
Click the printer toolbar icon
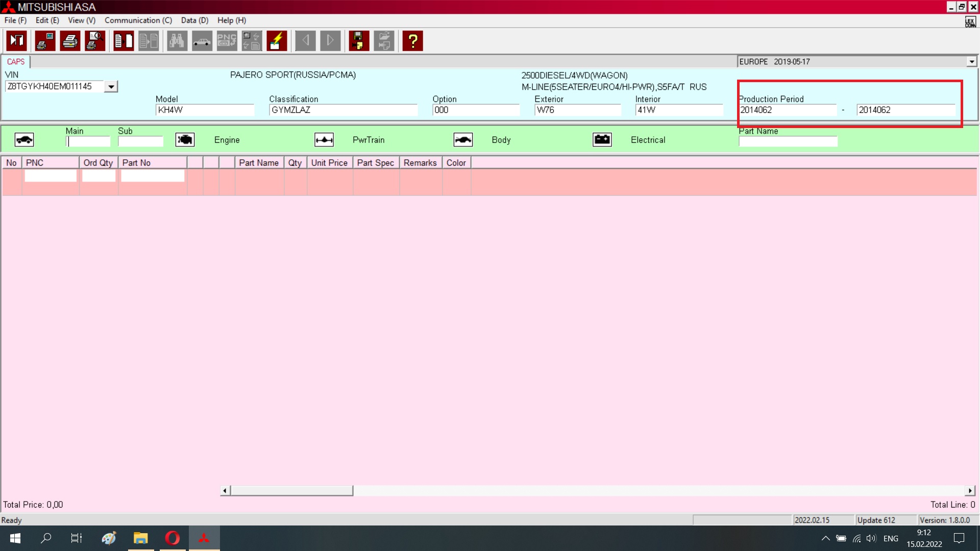pos(70,41)
